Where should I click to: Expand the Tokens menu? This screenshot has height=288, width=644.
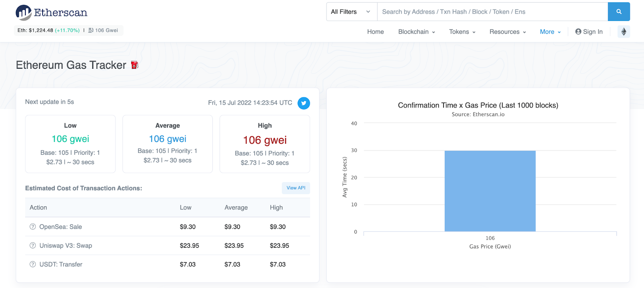[462, 32]
